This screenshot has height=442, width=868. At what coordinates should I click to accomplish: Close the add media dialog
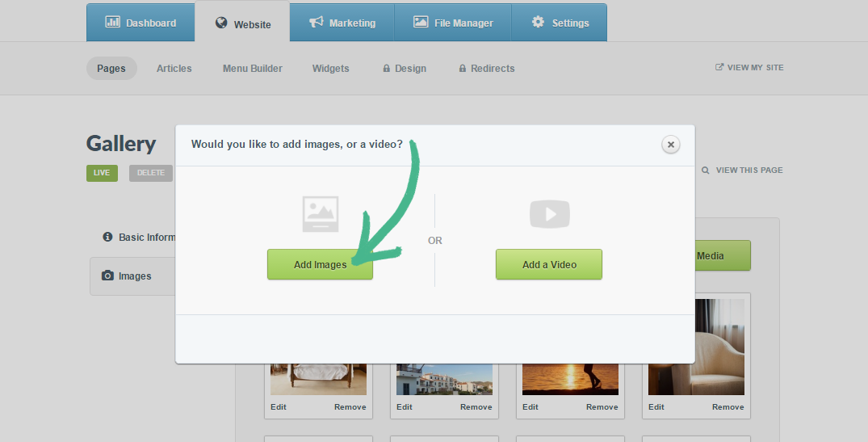670,145
